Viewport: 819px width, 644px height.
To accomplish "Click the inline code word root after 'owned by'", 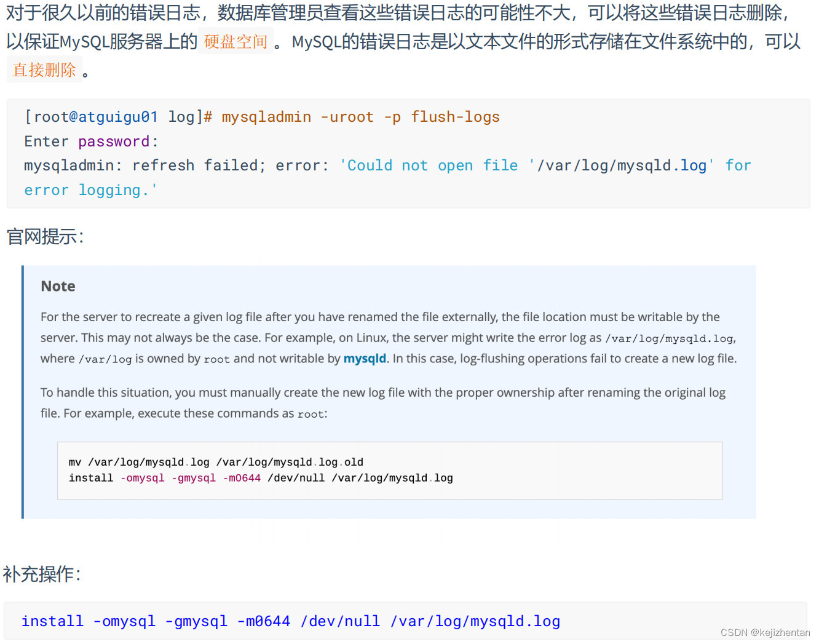I will (216, 359).
